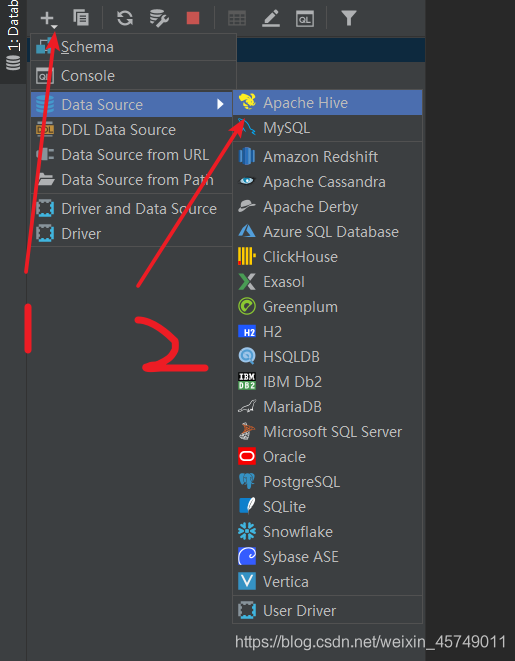Viewport: 515px width, 661px height.
Task: Click the red Stop square icon
Action: 193,18
